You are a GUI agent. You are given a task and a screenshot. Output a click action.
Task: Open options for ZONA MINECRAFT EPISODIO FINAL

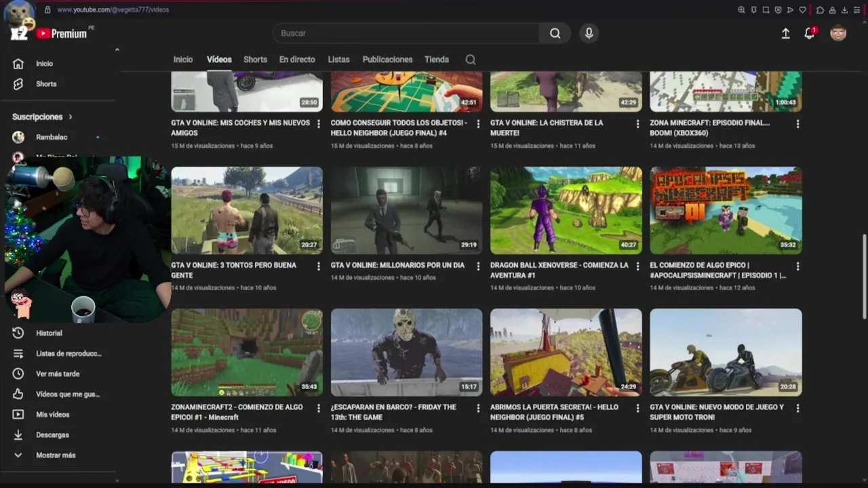pos(797,124)
